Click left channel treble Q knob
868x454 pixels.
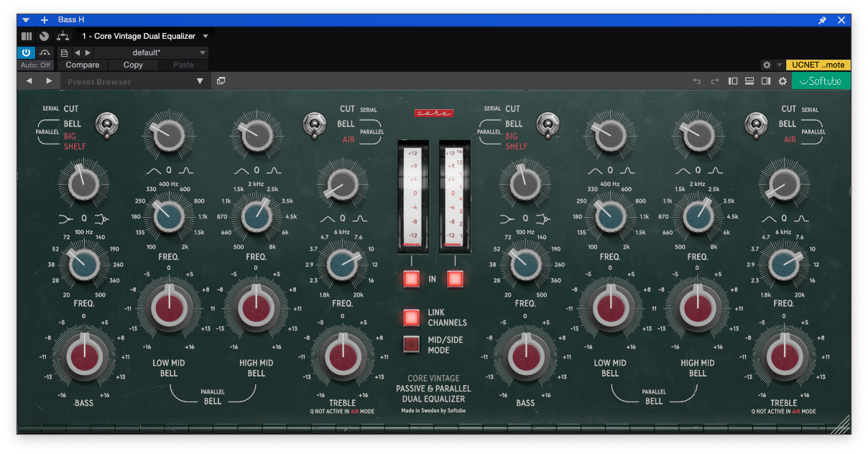[x=343, y=185]
